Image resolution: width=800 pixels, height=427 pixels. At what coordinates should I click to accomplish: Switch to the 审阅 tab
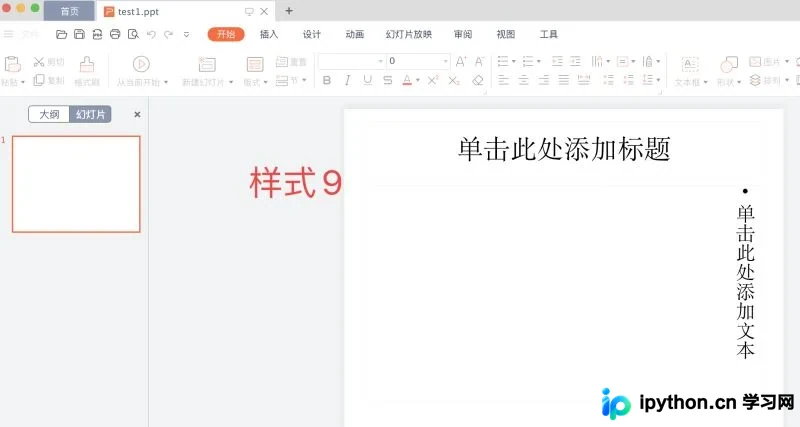tap(463, 34)
